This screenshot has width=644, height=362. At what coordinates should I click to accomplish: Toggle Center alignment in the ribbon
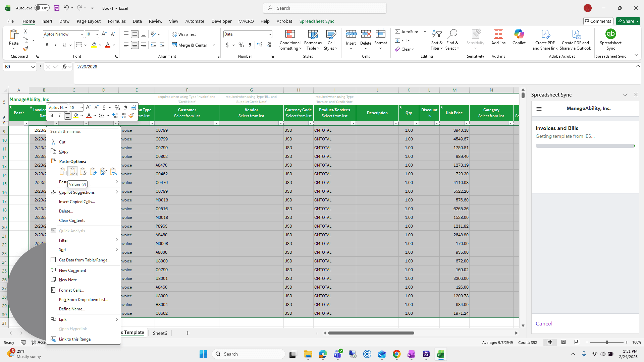coord(135,45)
